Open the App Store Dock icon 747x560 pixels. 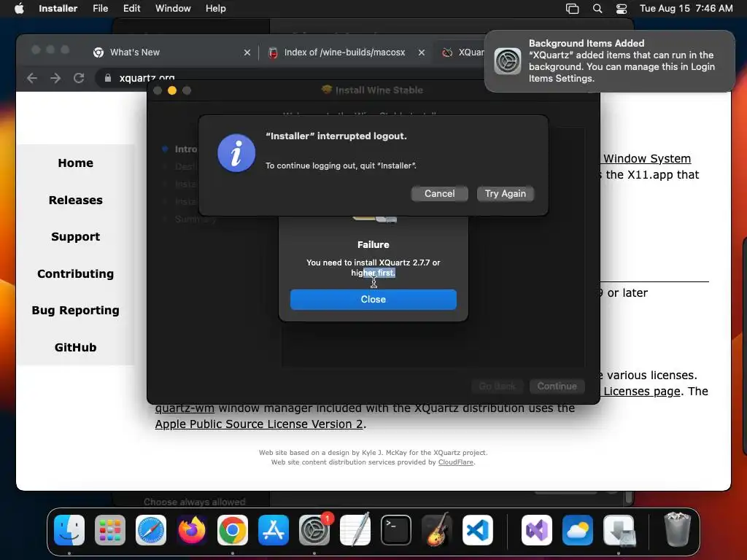(x=274, y=530)
